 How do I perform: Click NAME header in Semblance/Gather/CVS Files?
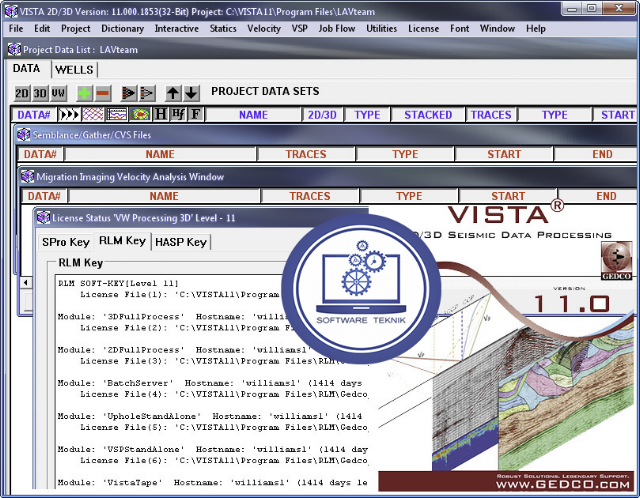point(160,154)
